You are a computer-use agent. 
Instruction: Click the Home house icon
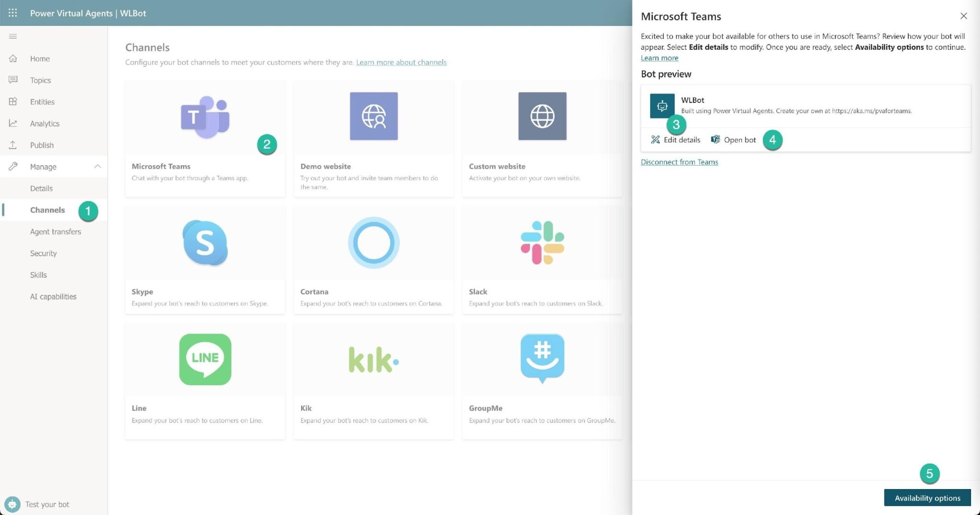[x=13, y=58]
